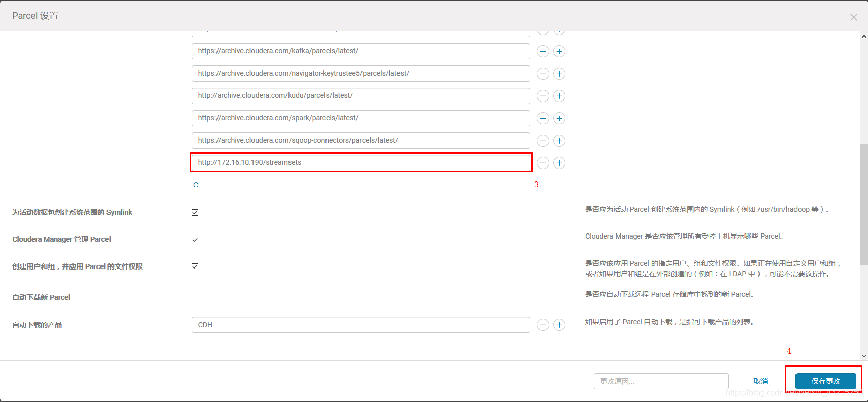
Task: Click the 保存更改 button
Action: [825, 381]
